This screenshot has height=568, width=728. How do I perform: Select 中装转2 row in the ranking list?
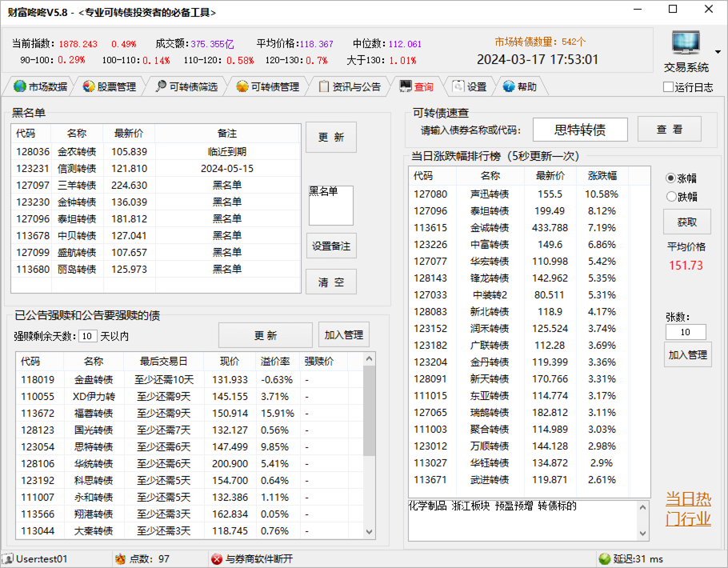click(530, 295)
